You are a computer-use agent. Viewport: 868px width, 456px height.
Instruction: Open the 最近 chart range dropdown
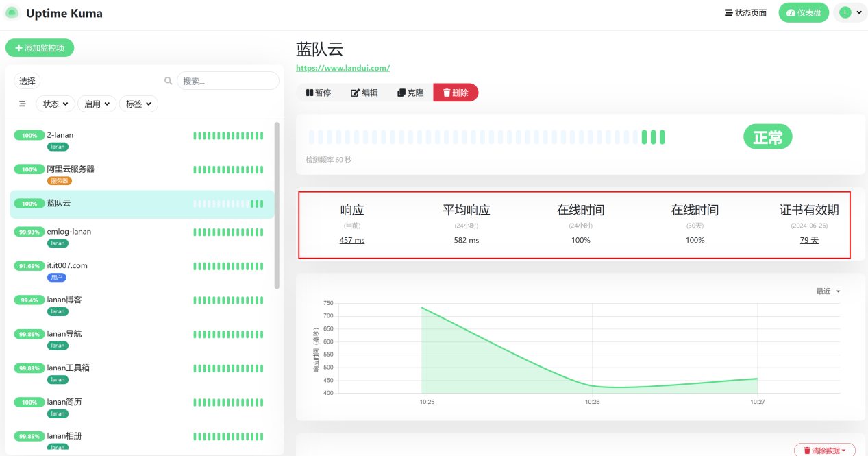(828, 291)
